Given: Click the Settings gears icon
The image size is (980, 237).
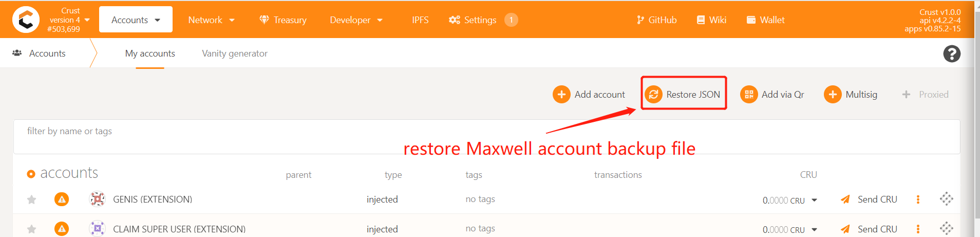Looking at the screenshot, I should pos(455,20).
